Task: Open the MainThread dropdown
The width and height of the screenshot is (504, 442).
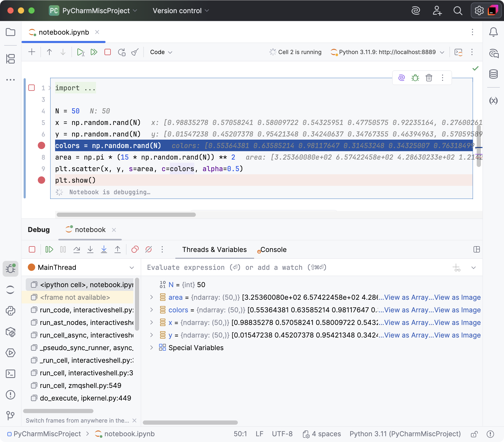Action: pos(131,267)
